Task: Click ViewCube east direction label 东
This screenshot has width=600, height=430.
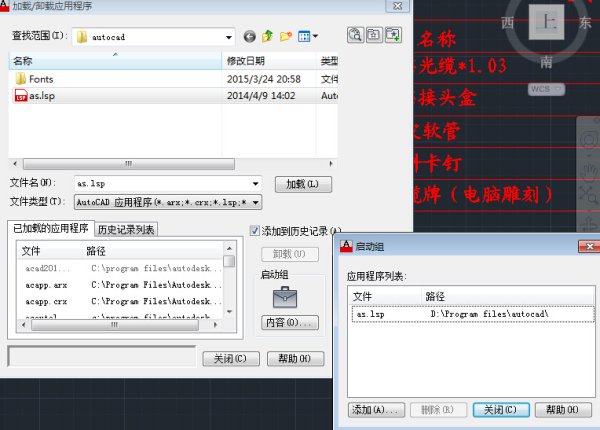Action: pos(585,23)
